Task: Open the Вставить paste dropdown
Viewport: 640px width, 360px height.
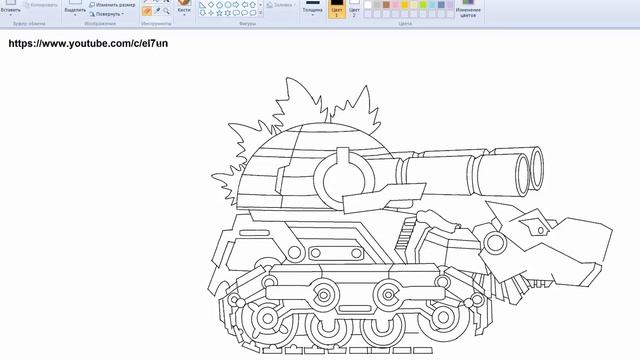Action: click(x=11, y=15)
